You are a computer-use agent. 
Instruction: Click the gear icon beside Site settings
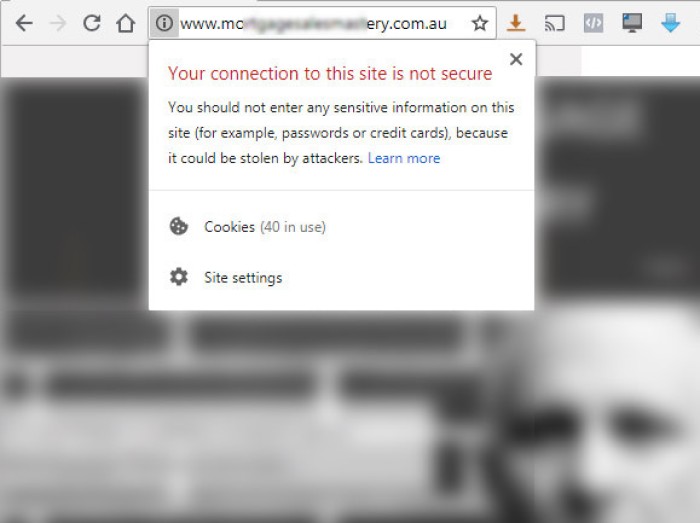(179, 277)
